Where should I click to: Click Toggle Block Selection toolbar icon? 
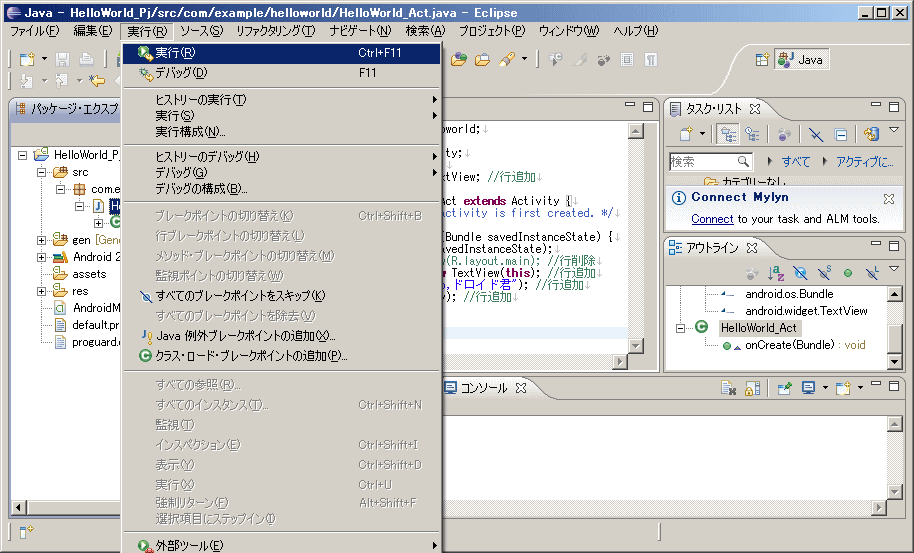pyautogui.click(x=627, y=59)
